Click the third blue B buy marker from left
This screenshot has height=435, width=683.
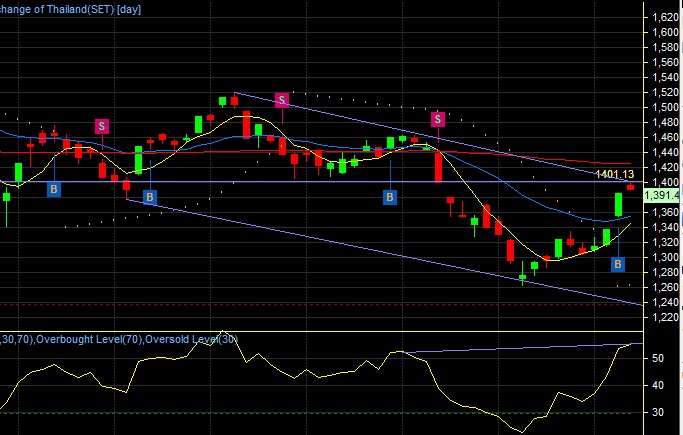pyautogui.click(x=390, y=197)
